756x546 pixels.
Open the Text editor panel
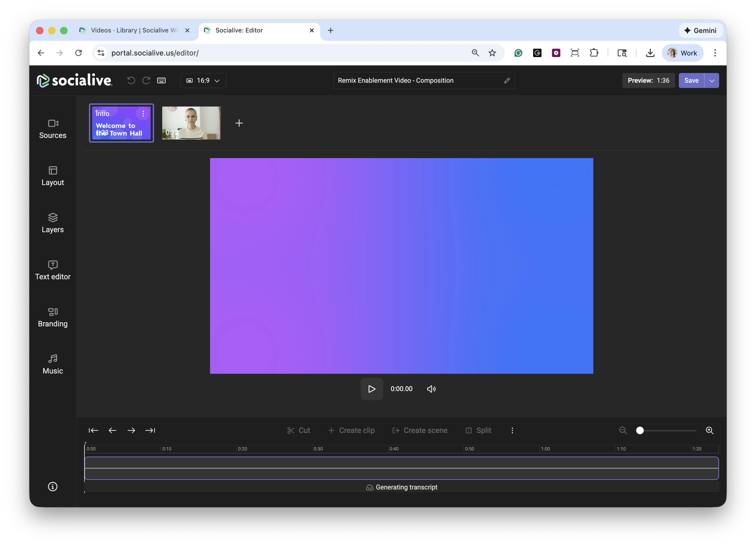[x=53, y=270]
